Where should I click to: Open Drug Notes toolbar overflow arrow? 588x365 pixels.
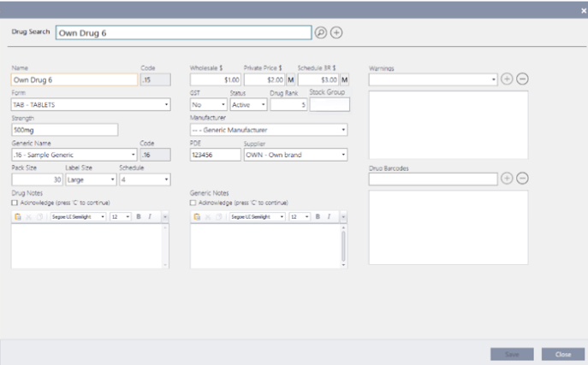(x=164, y=217)
